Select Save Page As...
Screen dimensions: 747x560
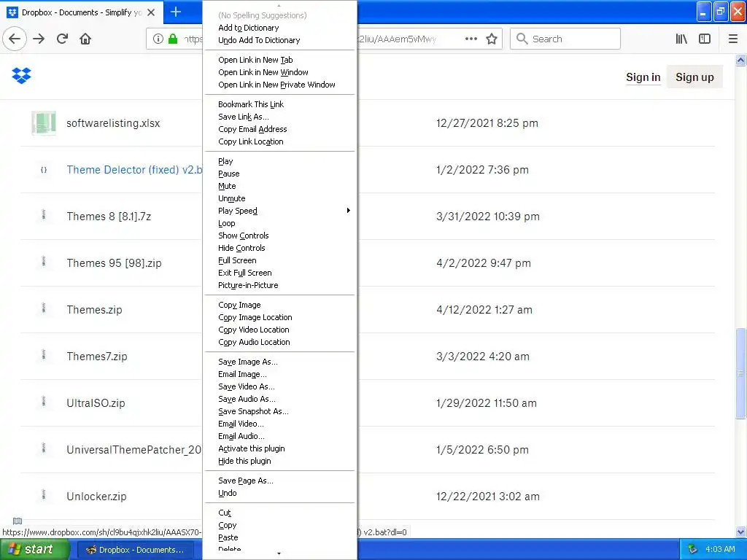point(245,481)
